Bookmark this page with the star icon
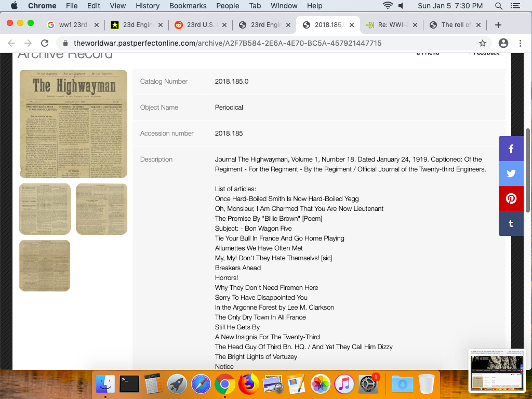The height and width of the screenshot is (399, 532). click(483, 43)
